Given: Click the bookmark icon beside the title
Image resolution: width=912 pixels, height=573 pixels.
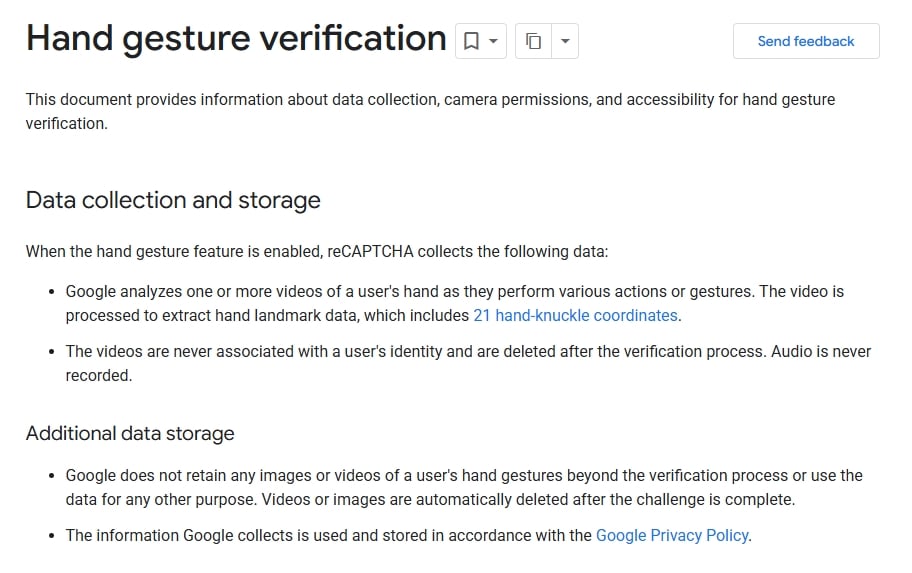Looking at the screenshot, I should coord(471,41).
